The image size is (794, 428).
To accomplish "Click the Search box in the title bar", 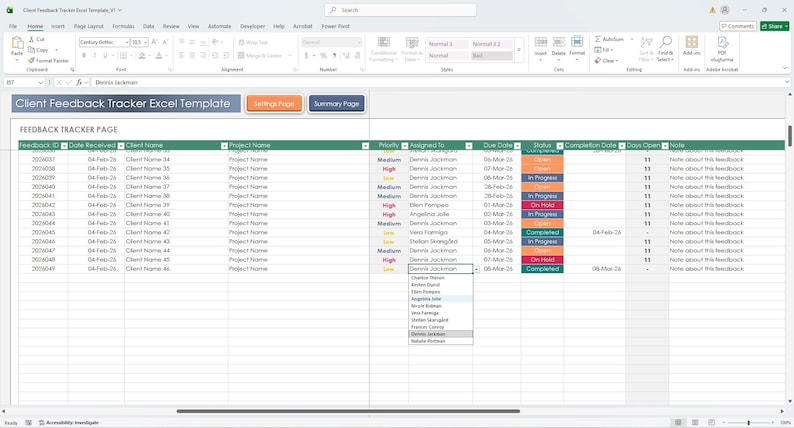I will tap(400, 10).
